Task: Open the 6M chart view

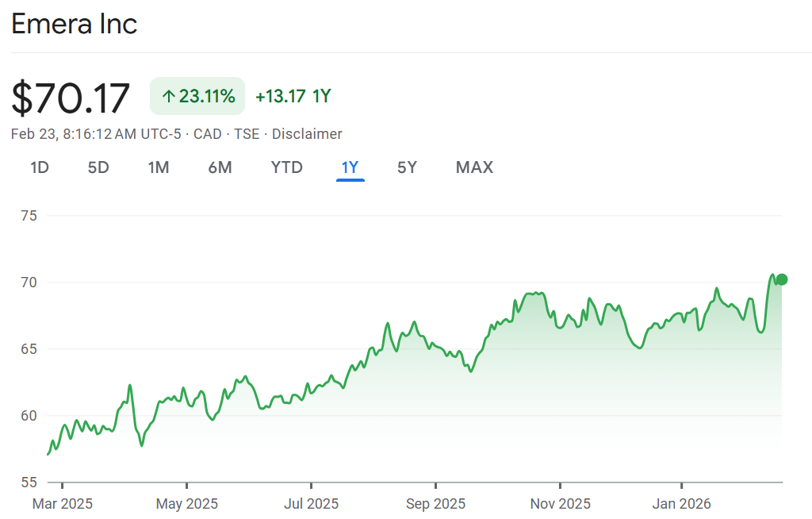Action: pos(220,167)
